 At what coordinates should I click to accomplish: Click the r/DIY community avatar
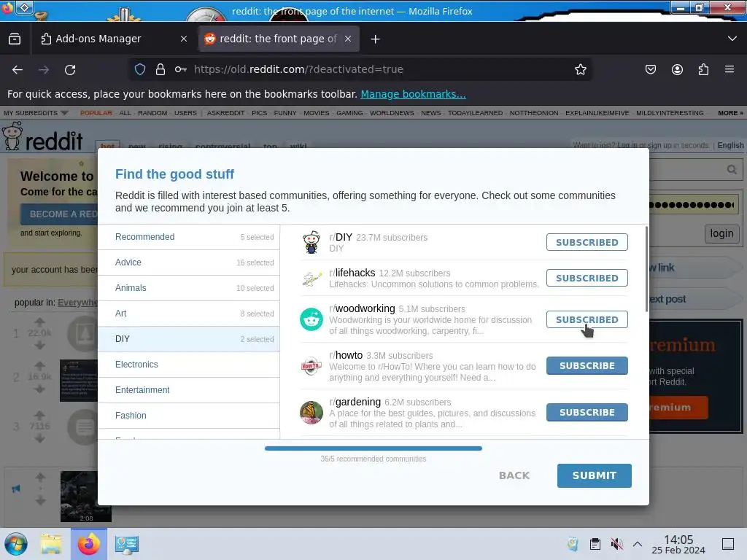(311, 242)
